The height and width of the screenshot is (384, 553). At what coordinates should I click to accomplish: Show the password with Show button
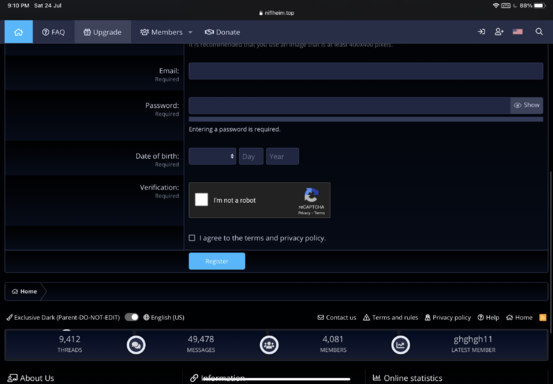[527, 105]
